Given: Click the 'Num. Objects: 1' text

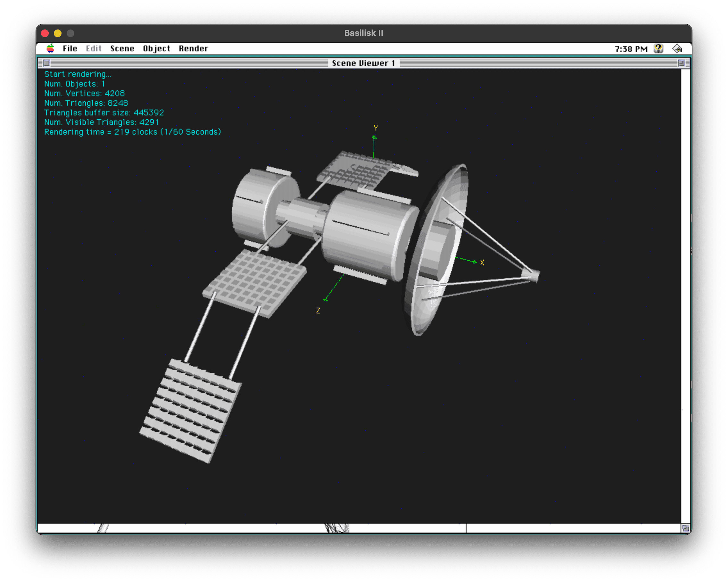Looking at the screenshot, I should 75,84.
